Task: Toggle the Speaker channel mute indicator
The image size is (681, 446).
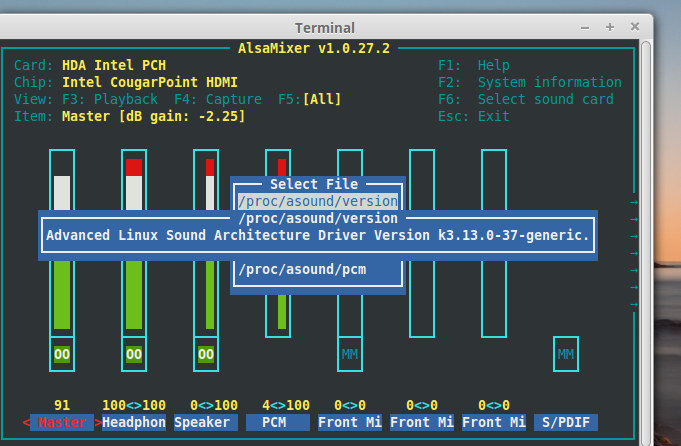Action: coord(206,354)
